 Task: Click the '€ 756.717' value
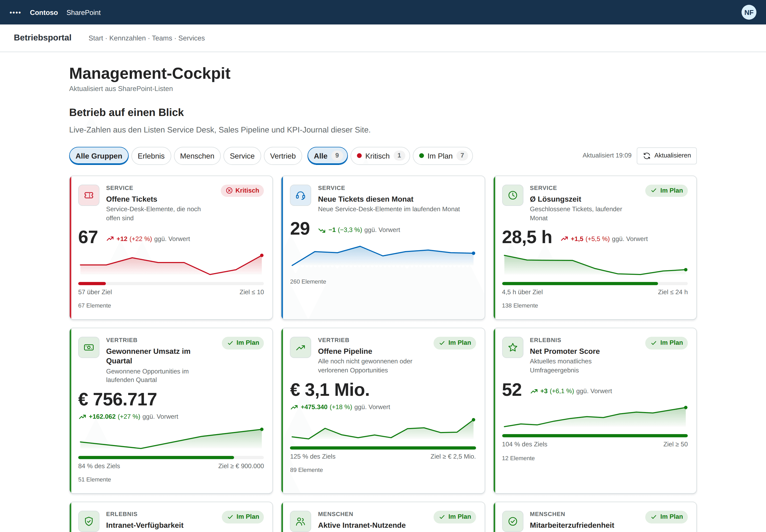pos(117,399)
